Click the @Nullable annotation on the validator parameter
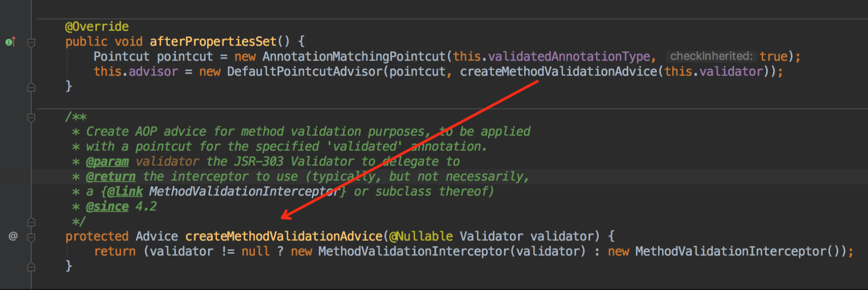868x290 pixels. [x=421, y=236]
